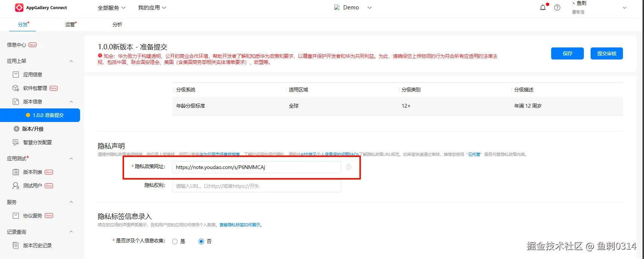Click the 智慧分发配置 icon
Image resolution: width=644 pixels, height=259 pixels.
coord(16,142)
